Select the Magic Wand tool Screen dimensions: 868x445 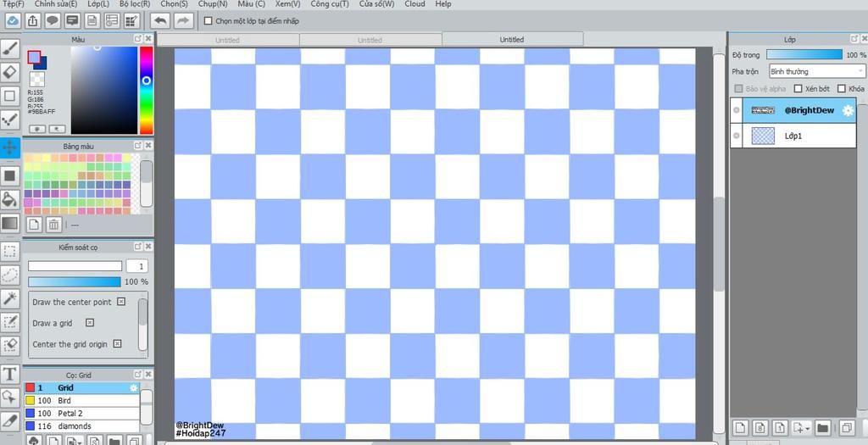click(9, 298)
